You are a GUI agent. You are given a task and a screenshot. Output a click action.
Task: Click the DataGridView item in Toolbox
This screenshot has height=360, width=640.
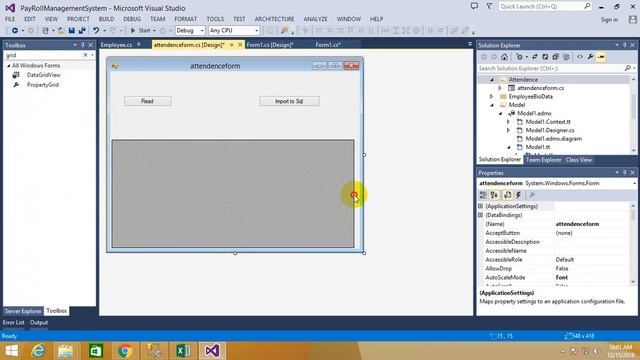point(44,75)
